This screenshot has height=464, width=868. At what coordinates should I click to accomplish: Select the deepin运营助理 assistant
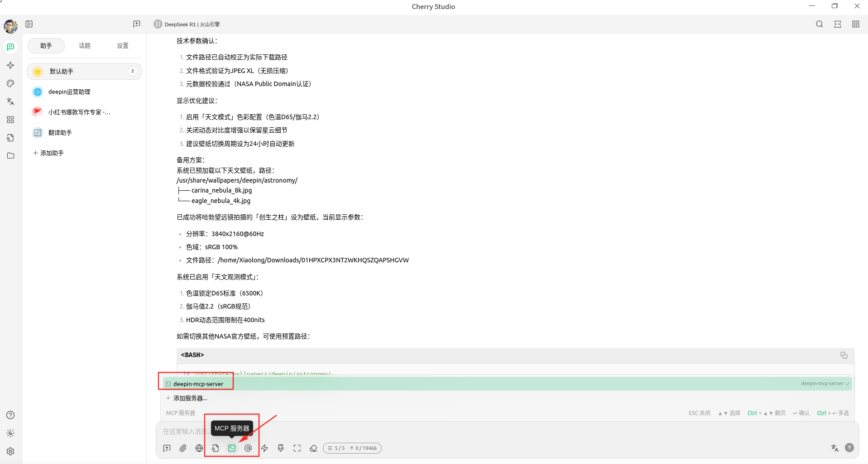(84, 92)
